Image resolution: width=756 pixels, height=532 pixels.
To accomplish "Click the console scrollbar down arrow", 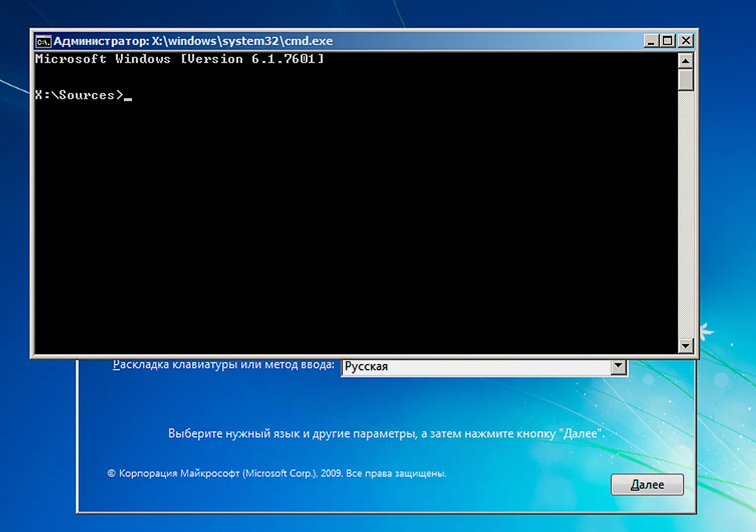I will tap(686, 345).
